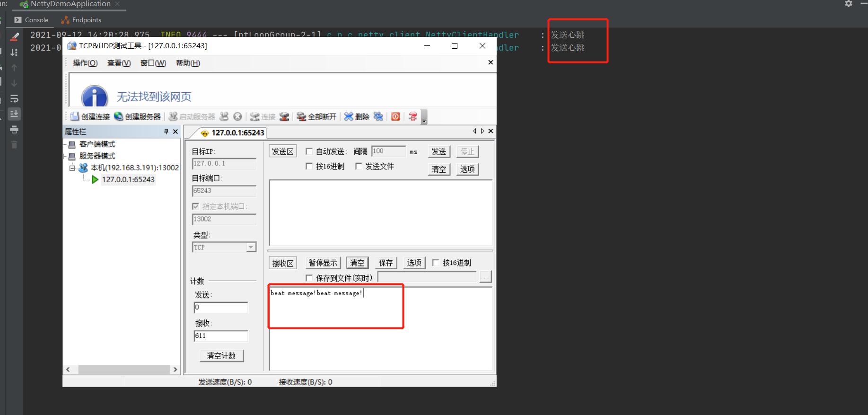The height and width of the screenshot is (415, 868).
Task: Close the NettyDemoApplication run tab
Action: (x=117, y=4)
